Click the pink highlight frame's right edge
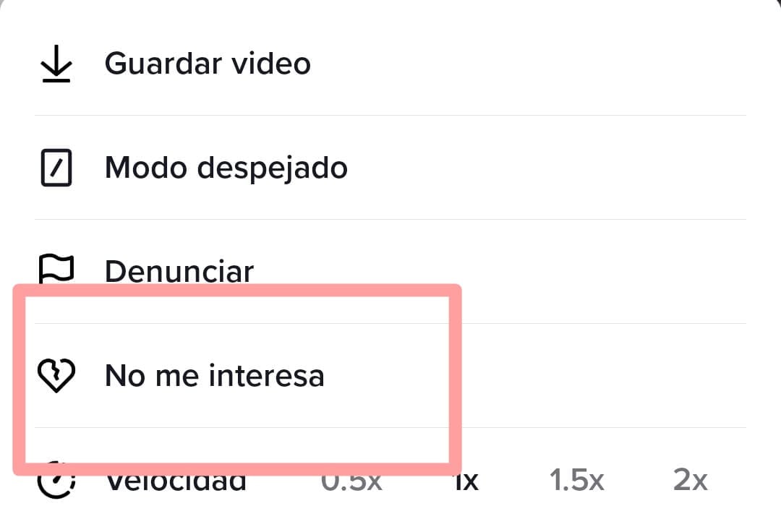781x532 pixels. (455, 376)
